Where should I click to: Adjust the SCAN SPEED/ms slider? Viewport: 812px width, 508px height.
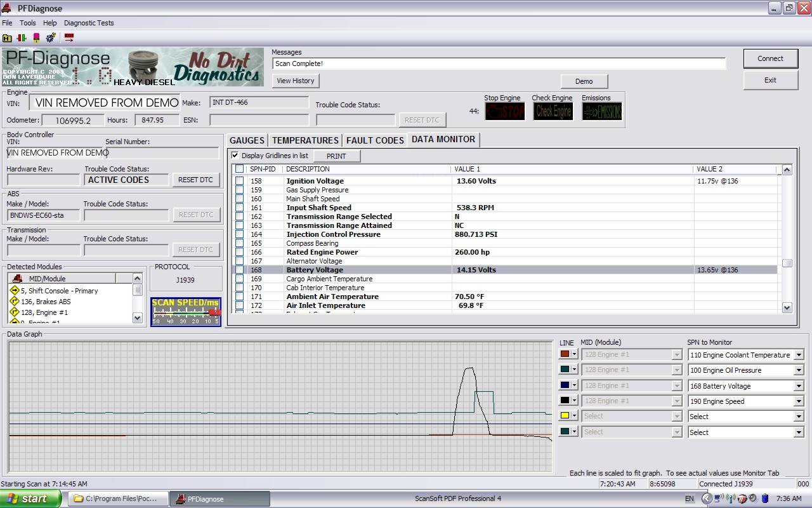(x=186, y=312)
